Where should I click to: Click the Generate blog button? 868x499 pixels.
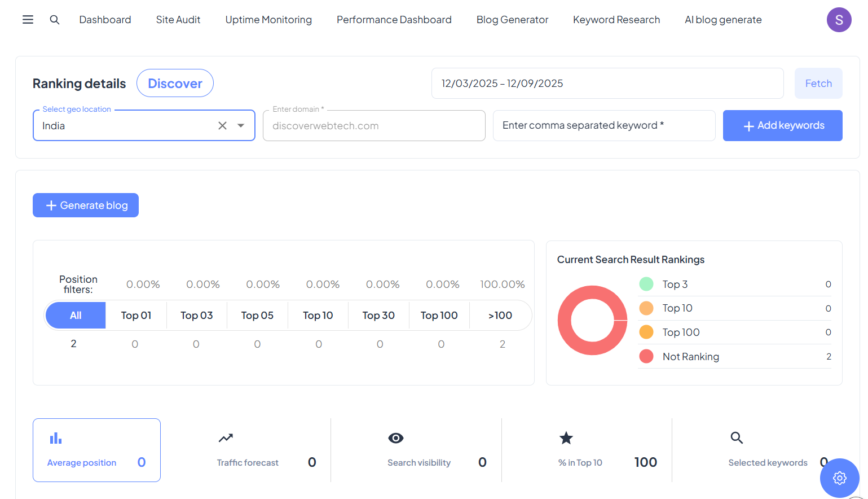point(86,205)
